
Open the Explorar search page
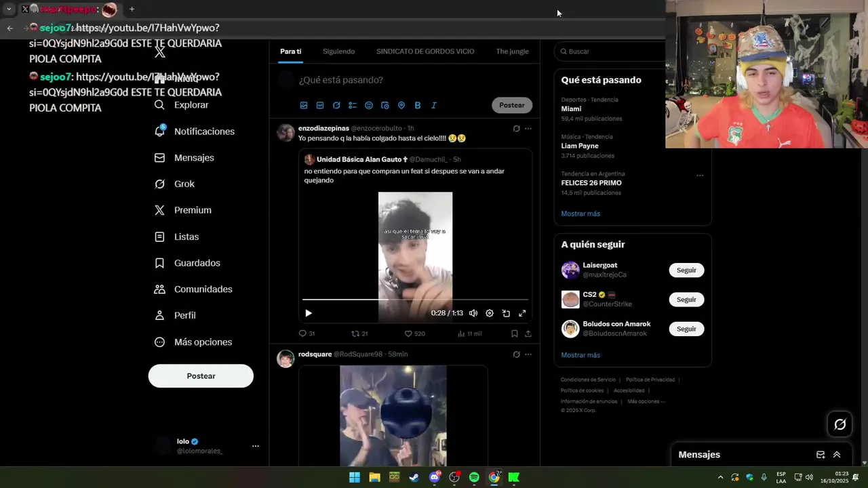[182, 105]
